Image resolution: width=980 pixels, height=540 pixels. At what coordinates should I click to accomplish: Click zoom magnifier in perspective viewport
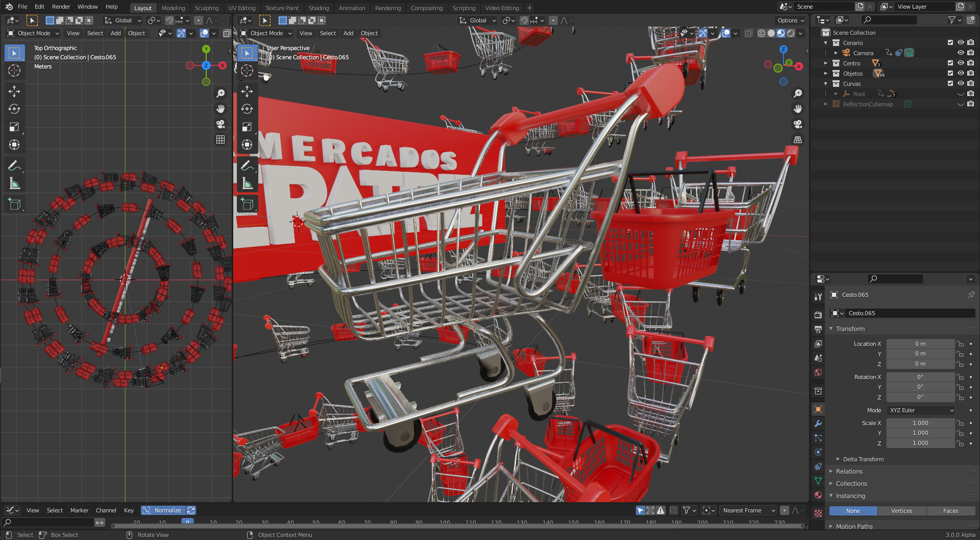pyautogui.click(x=798, y=93)
